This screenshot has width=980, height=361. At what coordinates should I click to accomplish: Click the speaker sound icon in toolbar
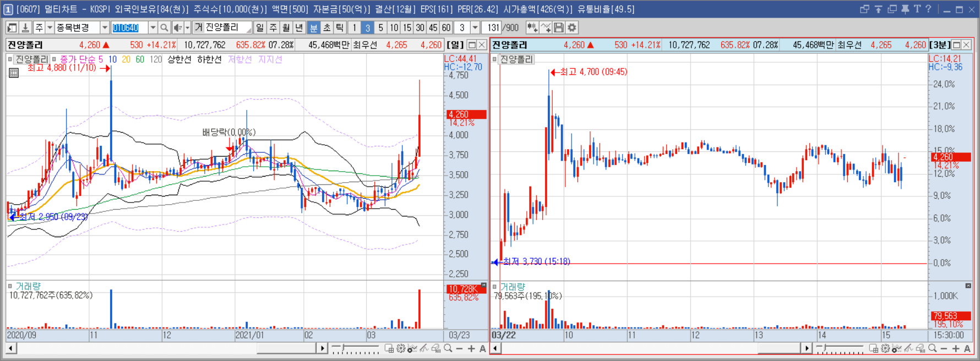pos(178,28)
